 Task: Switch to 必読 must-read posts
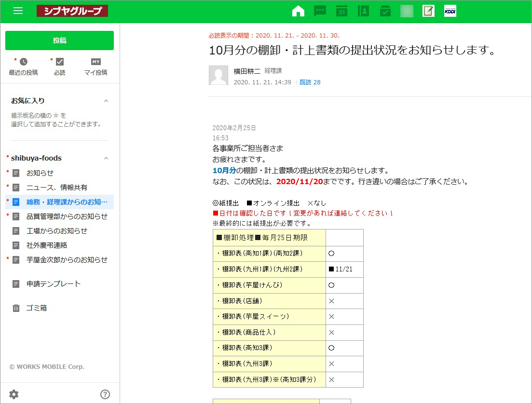click(59, 67)
